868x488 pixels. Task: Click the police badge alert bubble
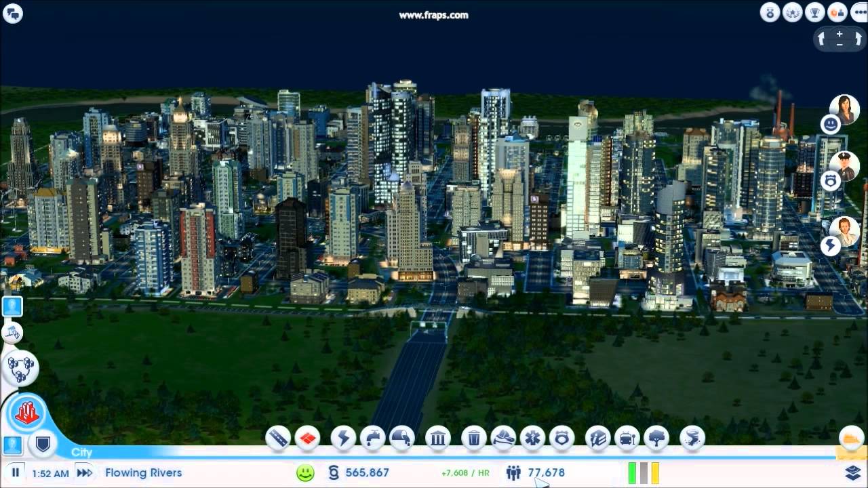[831, 181]
